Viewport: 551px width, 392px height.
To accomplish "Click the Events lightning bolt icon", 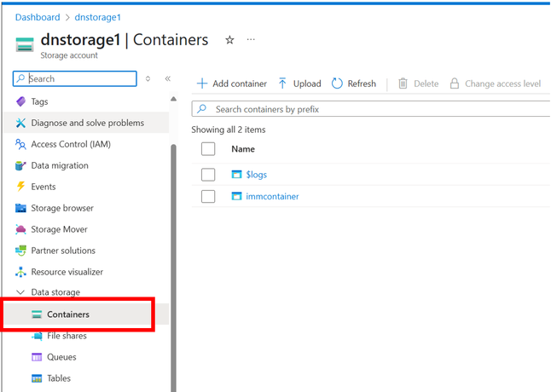I will (20, 187).
